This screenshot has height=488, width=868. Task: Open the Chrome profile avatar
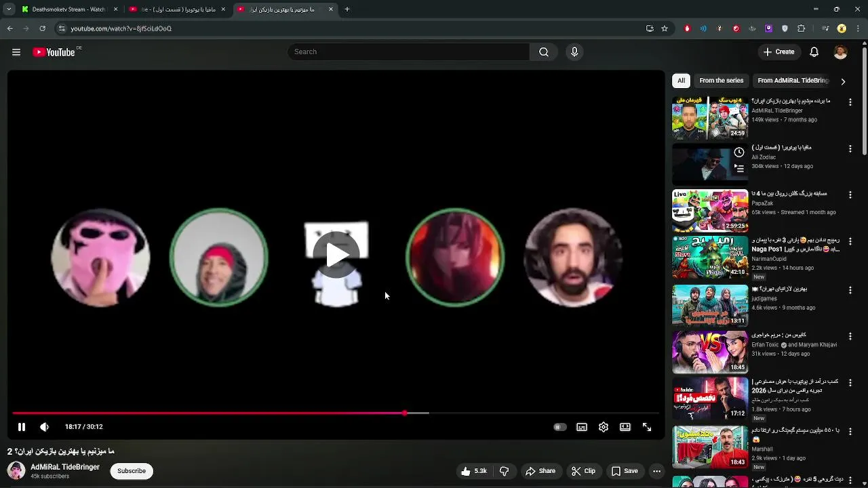[x=842, y=28]
